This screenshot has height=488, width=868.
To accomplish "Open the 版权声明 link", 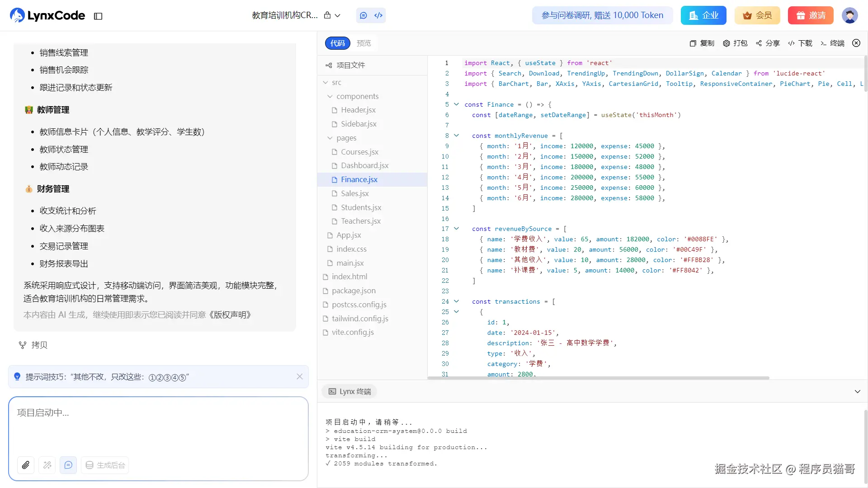I will (x=230, y=315).
